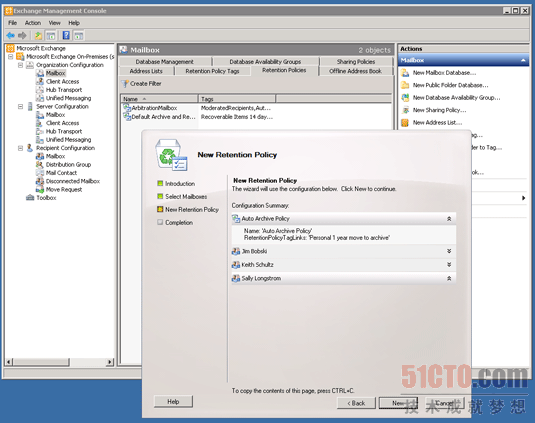Switch to Retention Policy Tags tab

click(x=212, y=71)
